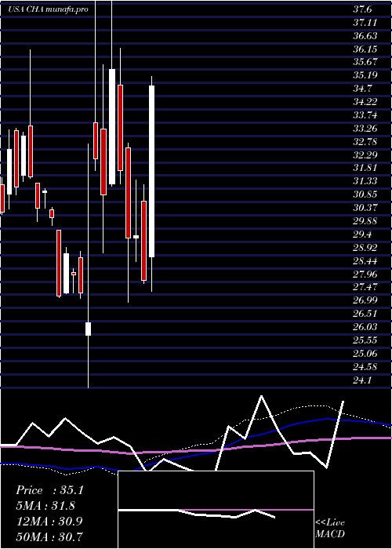
Task: Click the '12MA : 30.9' readout
Action: pyautogui.click(x=49, y=521)
